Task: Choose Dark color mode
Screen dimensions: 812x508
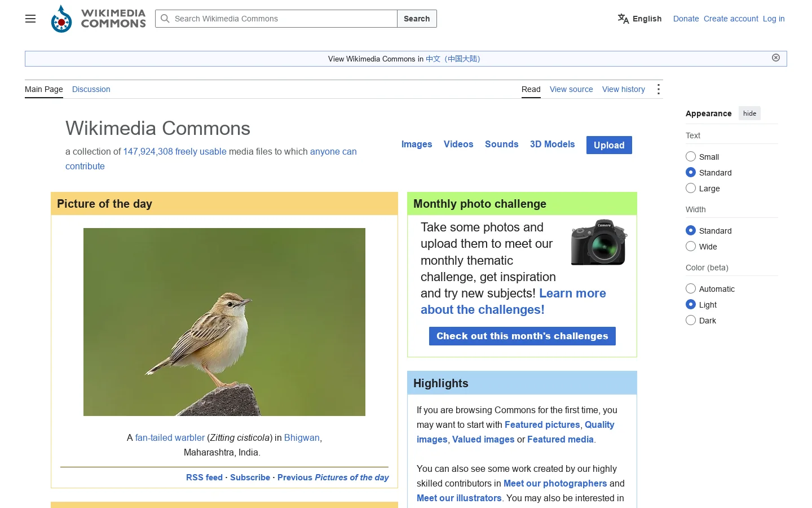Action: point(691,320)
